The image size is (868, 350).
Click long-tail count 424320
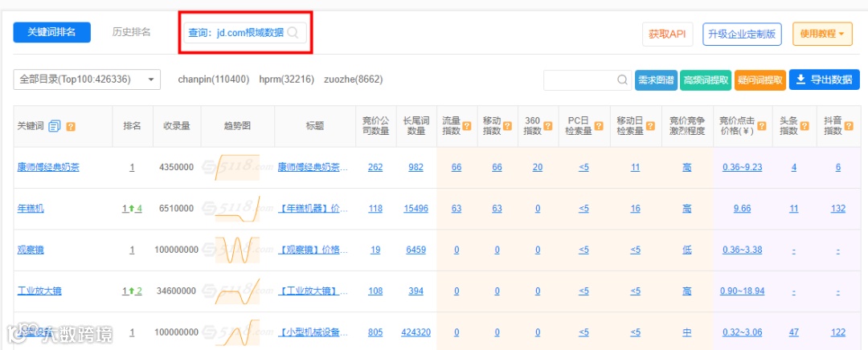coord(416,332)
